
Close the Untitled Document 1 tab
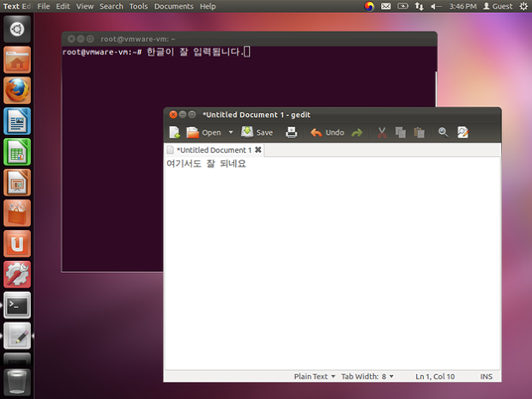258,149
